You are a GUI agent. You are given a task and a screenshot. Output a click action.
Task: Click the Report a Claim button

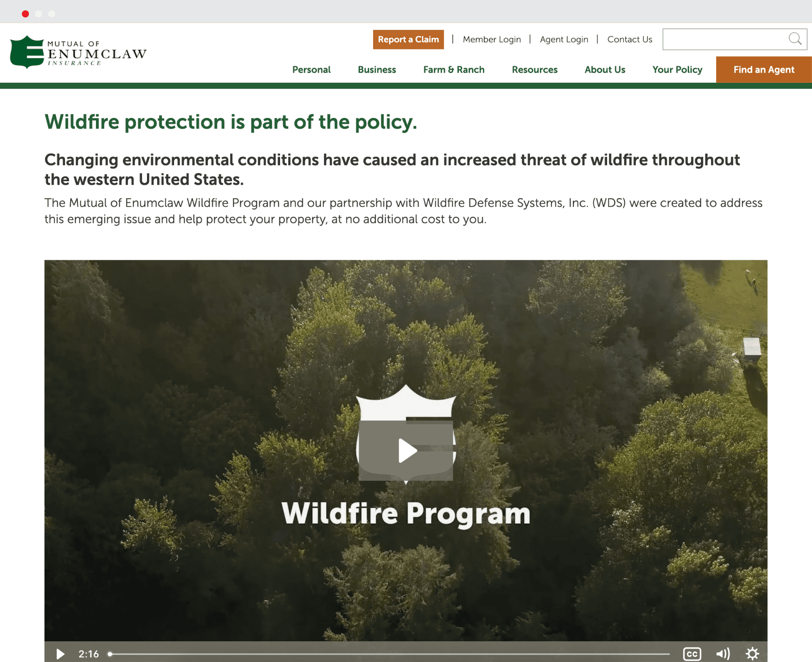408,40
